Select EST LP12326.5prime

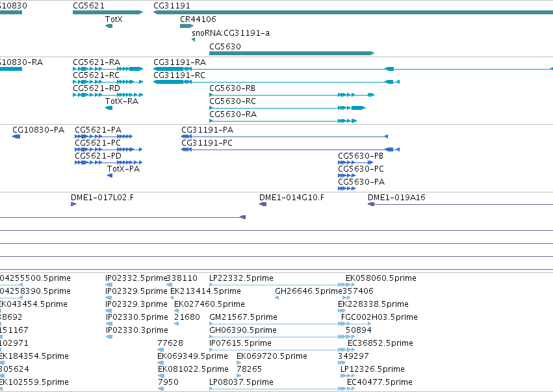(373, 369)
